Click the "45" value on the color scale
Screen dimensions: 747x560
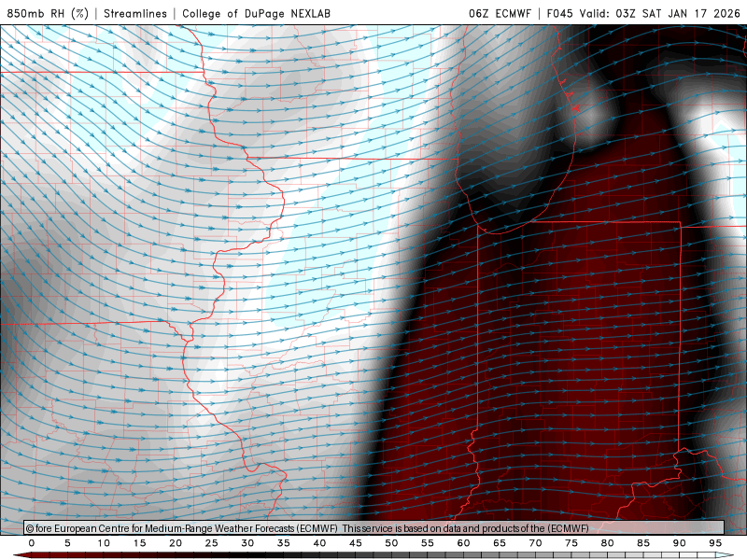[356, 543]
